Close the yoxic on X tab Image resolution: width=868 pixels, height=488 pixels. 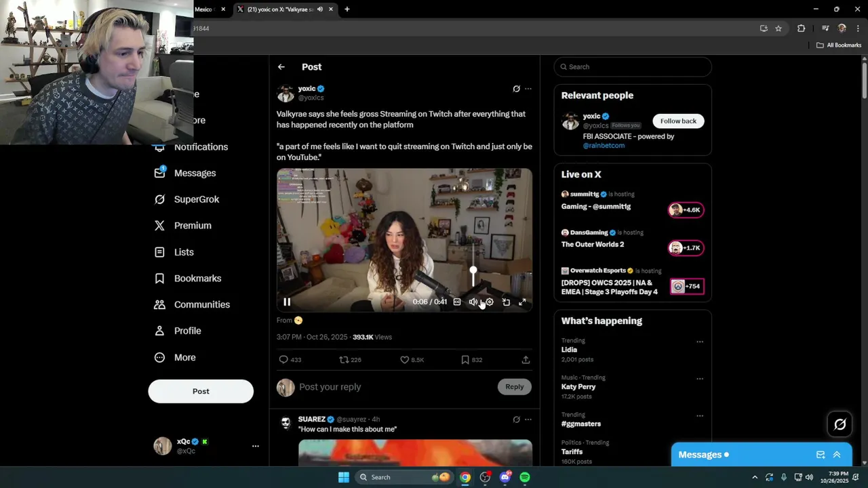tap(331, 9)
